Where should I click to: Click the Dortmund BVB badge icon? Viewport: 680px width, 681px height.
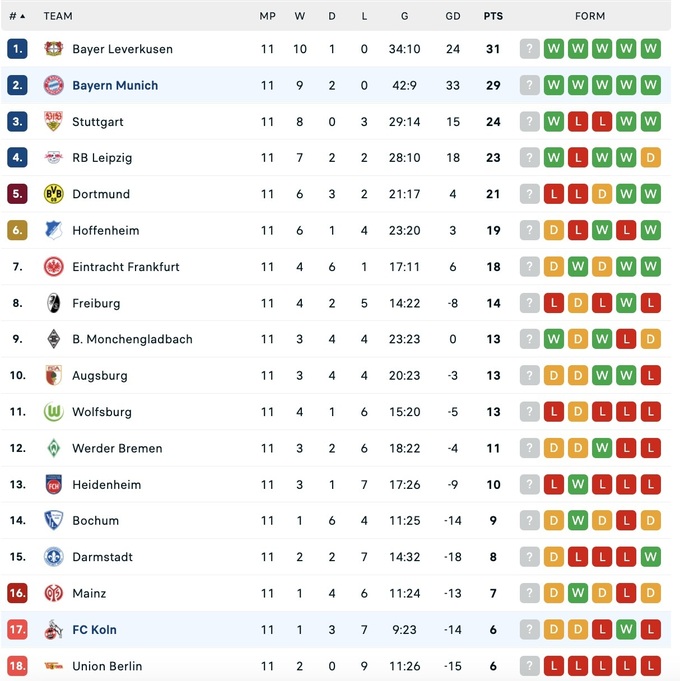point(53,194)
